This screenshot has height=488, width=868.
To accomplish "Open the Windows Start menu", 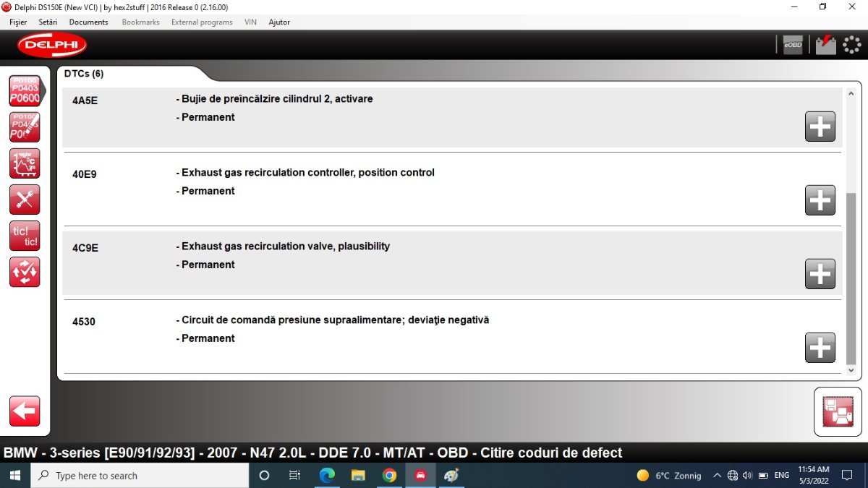I will (x=14, y=476).
